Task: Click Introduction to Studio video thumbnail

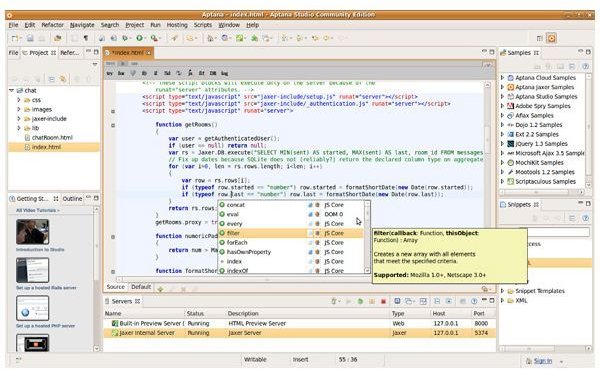Action: click(x=33, y=231)
